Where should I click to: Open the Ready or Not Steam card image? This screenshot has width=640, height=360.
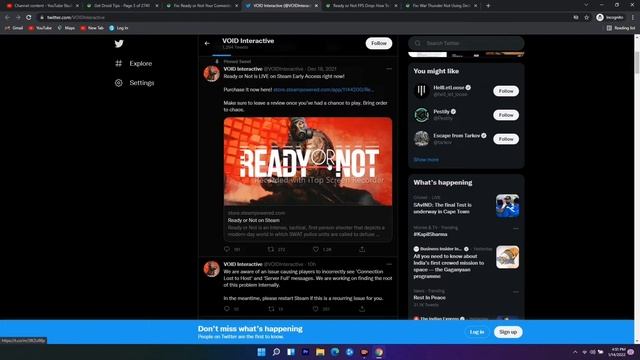click(x=308, y=162)
